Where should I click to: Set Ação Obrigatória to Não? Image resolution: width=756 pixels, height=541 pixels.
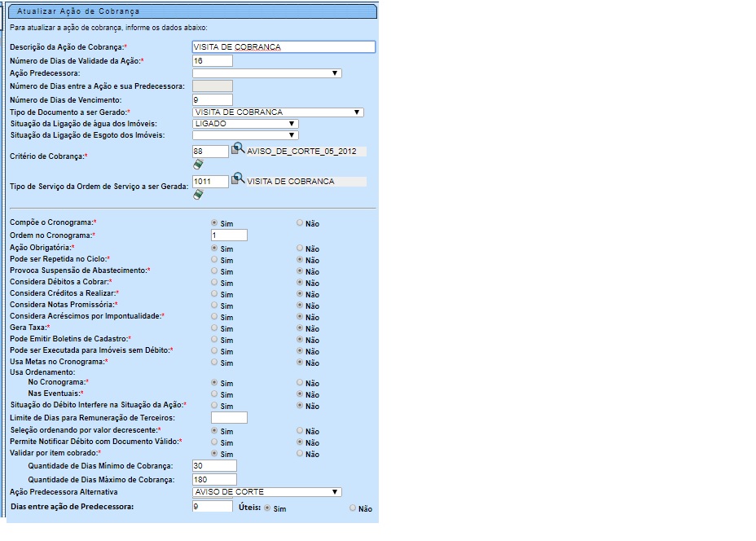[300, 249]
